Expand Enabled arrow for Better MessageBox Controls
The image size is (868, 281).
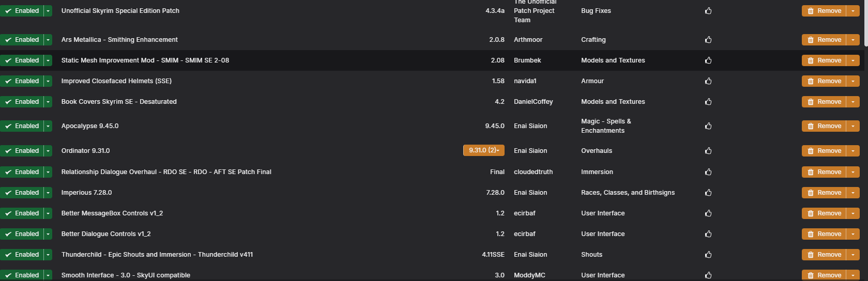click(x=48, y=213)
